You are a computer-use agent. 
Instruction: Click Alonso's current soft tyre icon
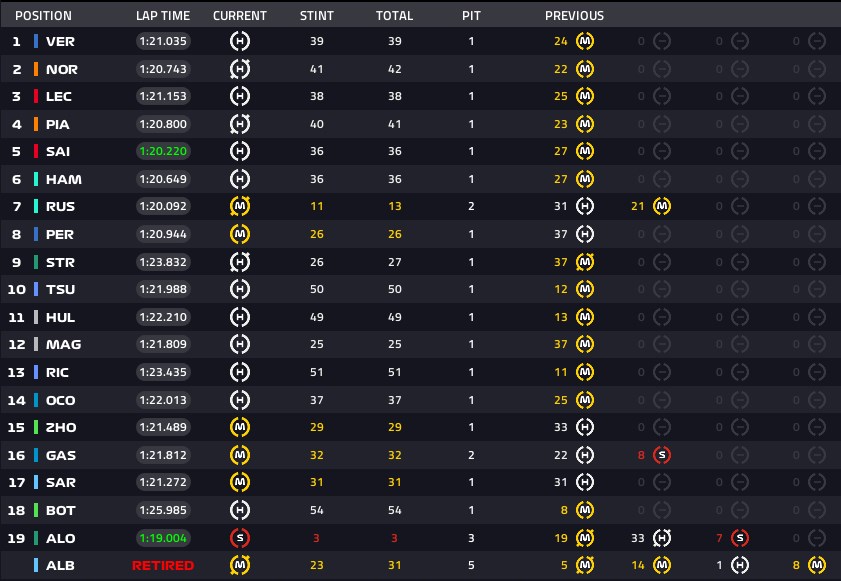point(240,538)
